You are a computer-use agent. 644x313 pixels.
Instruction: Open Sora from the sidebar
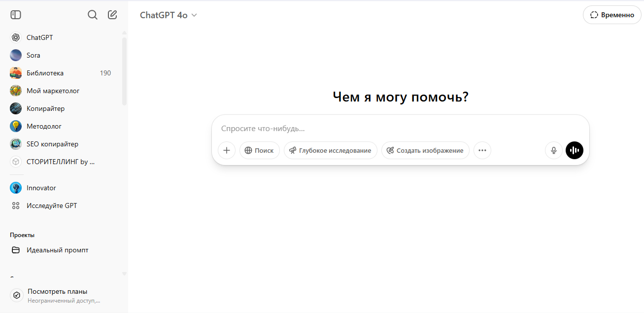[x=63, y=55]
